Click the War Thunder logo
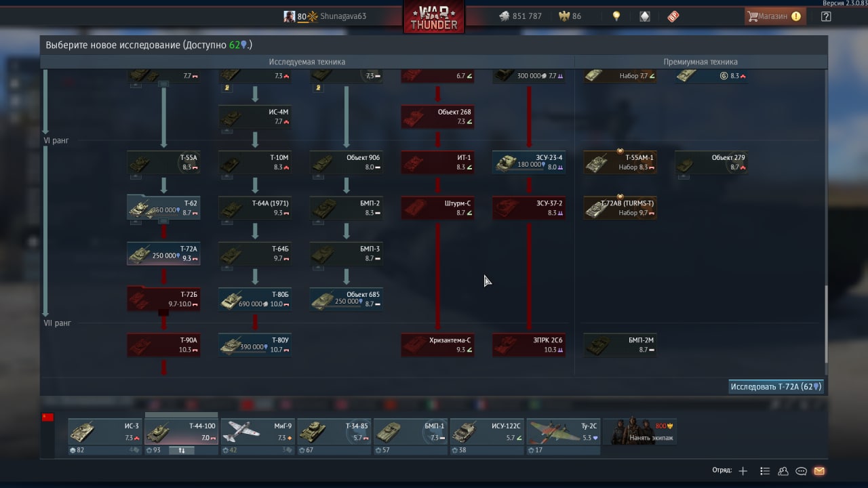Image resolution: width=868 pixels, height=488 pixels. [434, 17]
